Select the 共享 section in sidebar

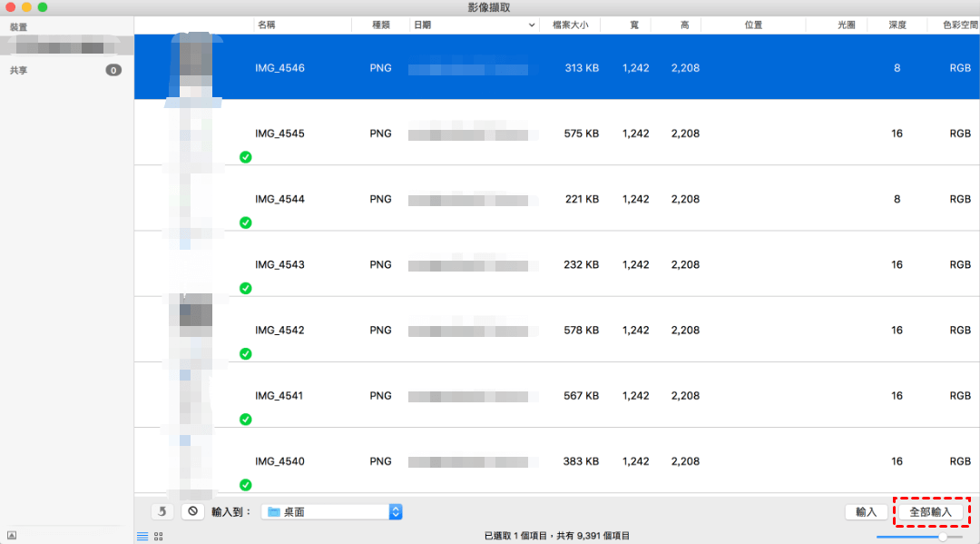[19, 71]
